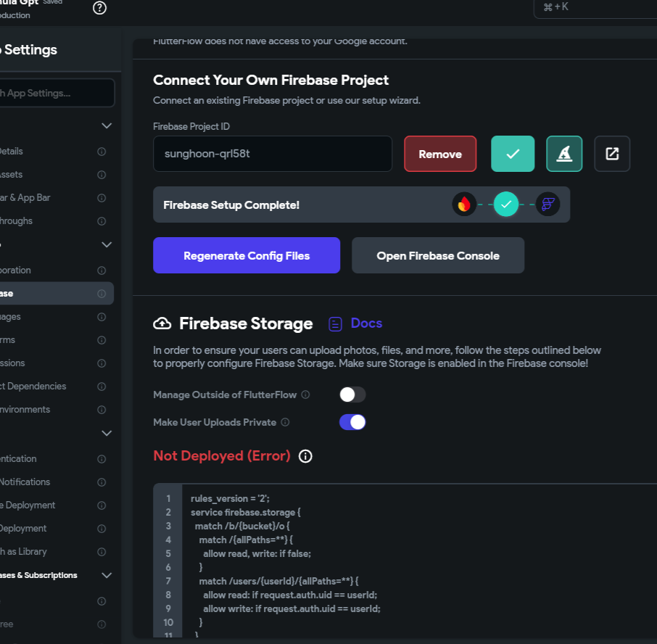
Task: Click info icon on the Walkthroughs sidebar row
Action: pyautogui.click(x=102, y=221)
